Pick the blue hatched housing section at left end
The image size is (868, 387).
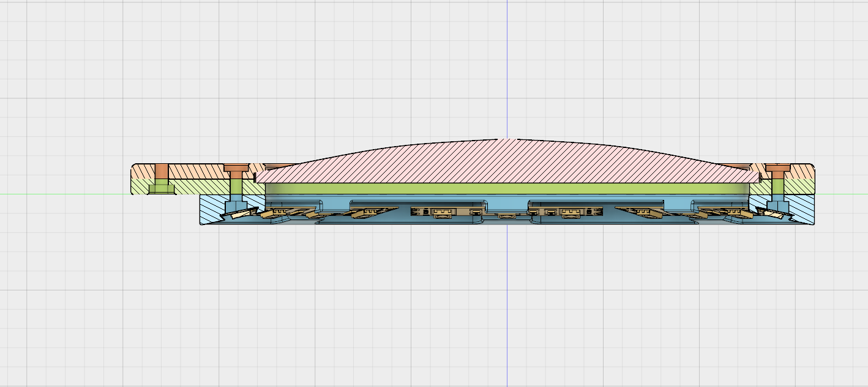213,210
